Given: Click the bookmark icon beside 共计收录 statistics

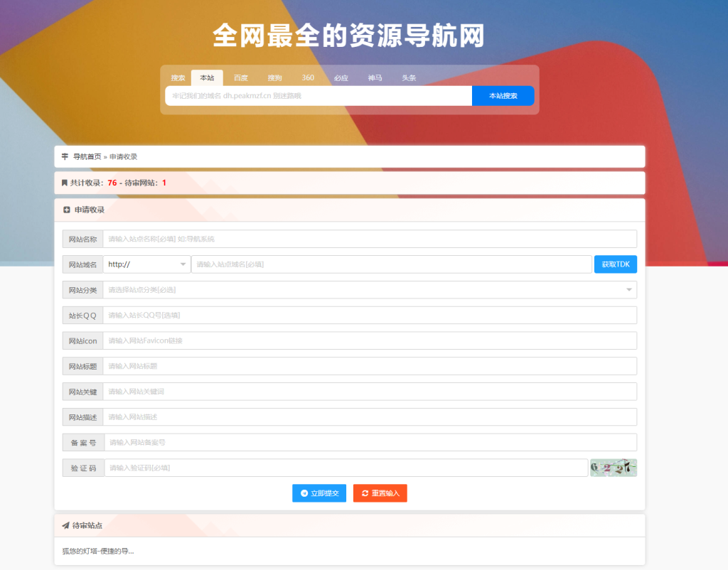Looking at the screenshot, I should pyautogui.click(x=65, y=183).
